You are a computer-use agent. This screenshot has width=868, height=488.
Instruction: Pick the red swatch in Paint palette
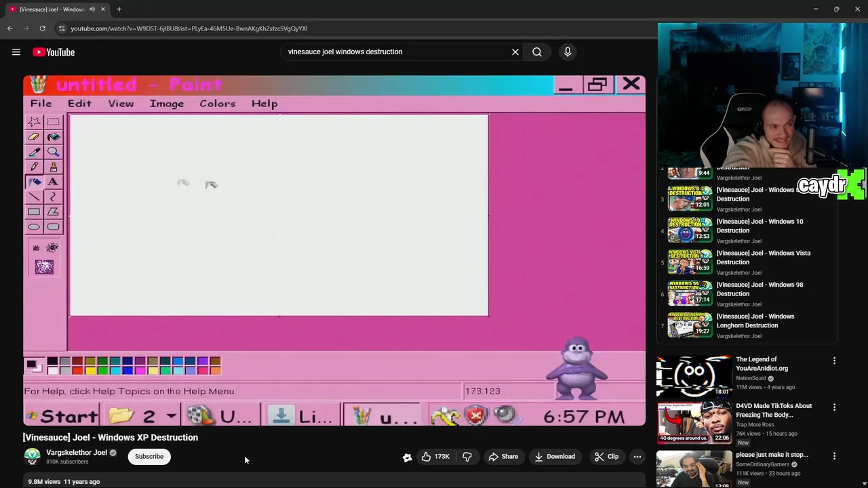(x=77, y=370)
